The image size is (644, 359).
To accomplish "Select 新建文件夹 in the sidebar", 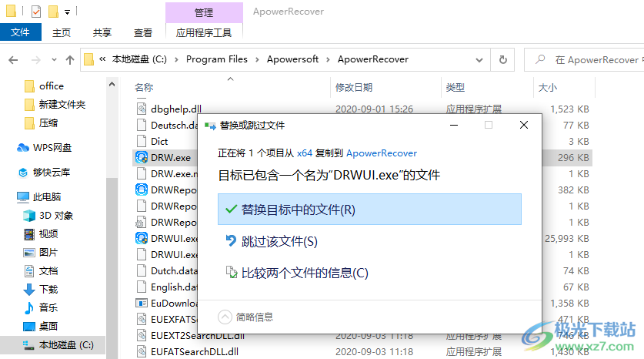I will click(x=62, y=105).
